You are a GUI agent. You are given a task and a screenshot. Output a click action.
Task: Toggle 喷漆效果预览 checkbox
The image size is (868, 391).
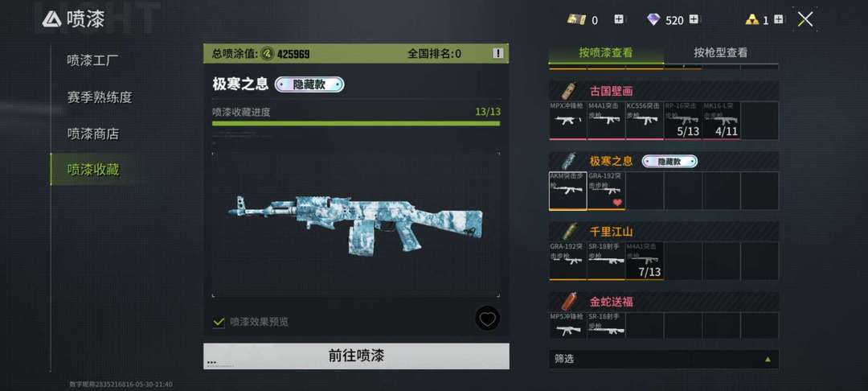219,322
